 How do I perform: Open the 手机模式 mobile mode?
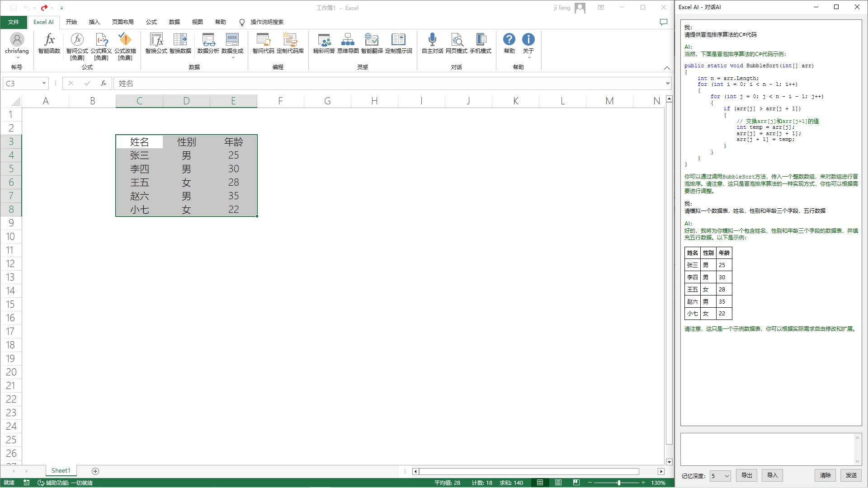(481, 40)
